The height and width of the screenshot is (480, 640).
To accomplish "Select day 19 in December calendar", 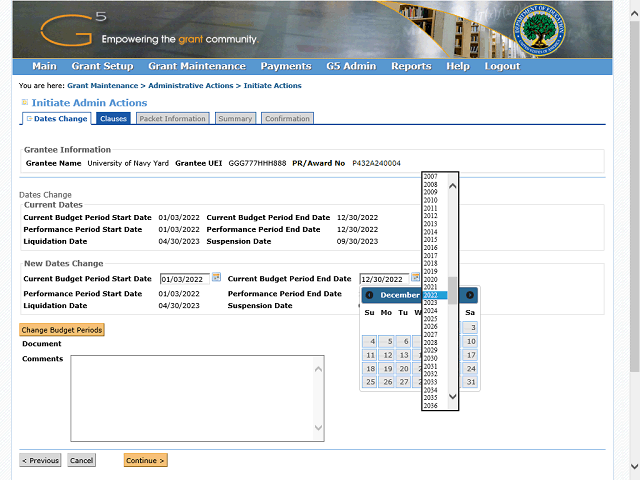I will point(387,369).
